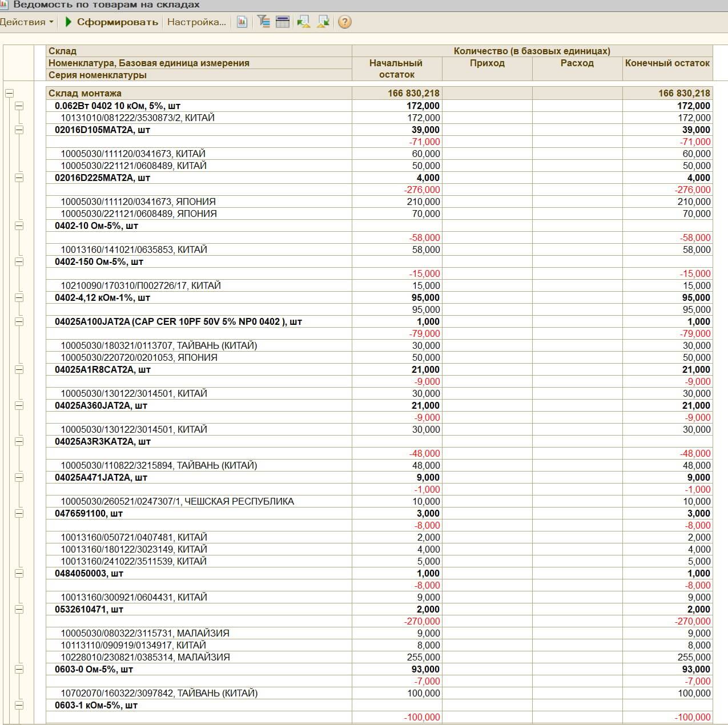Collapse the 02016D105MAT2A item rows

click(19, 130)
